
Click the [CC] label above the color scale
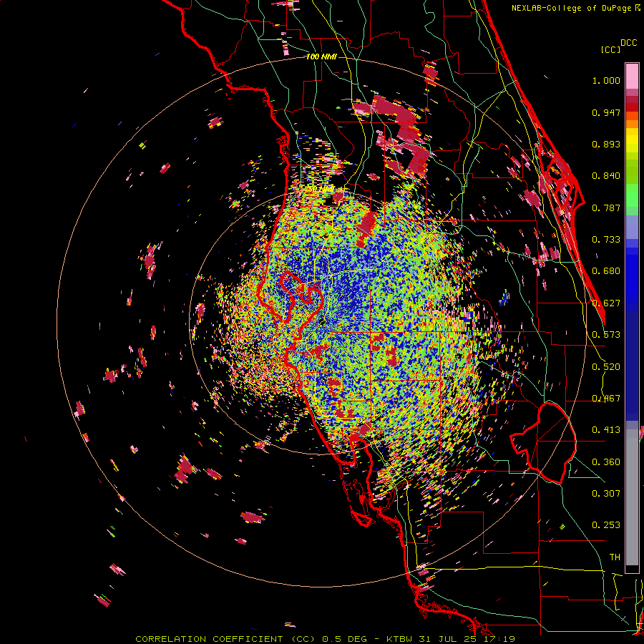click(x=611, y=49)
